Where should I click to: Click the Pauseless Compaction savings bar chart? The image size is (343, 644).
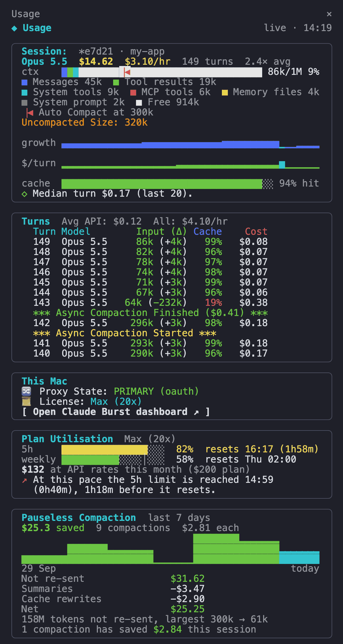(x=170, y=549)
